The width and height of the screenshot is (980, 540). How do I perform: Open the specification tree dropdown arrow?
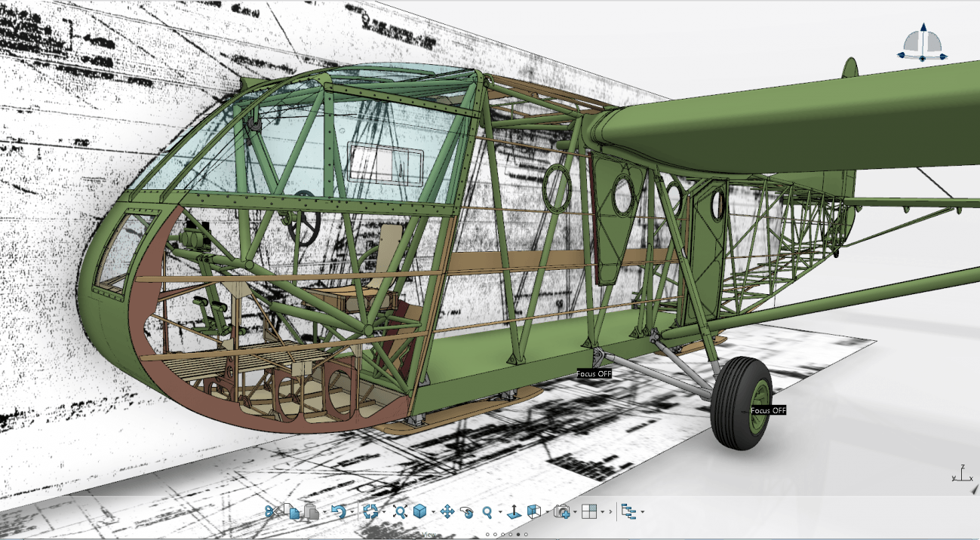click(x=641, y=513)
